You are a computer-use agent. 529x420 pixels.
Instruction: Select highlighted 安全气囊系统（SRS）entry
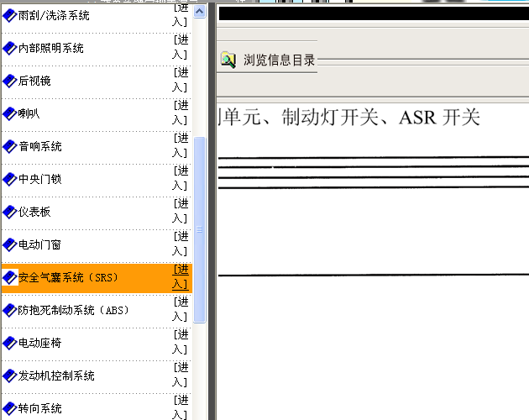(x=69, y=277)
